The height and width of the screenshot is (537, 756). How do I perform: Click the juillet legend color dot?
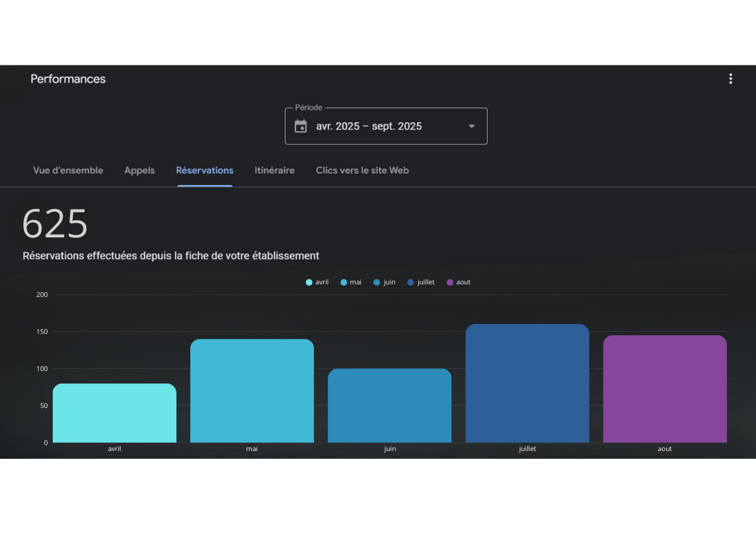[x=410, y=282]
